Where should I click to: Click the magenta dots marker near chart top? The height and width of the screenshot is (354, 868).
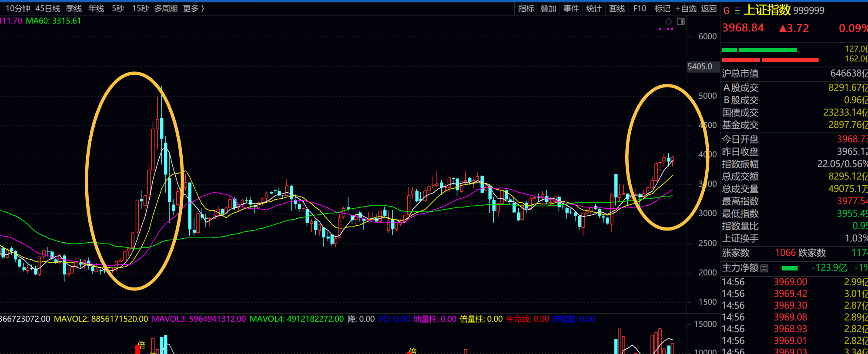click(x=666, y=29)
